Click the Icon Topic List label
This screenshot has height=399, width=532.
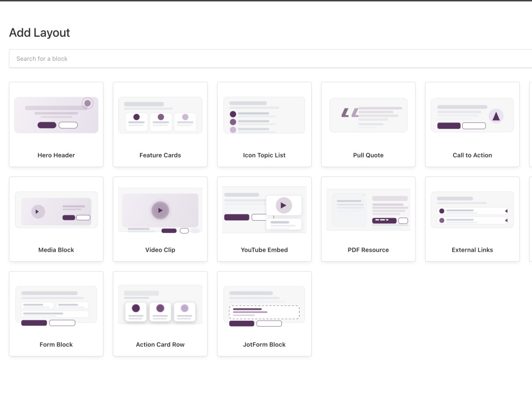264,155
